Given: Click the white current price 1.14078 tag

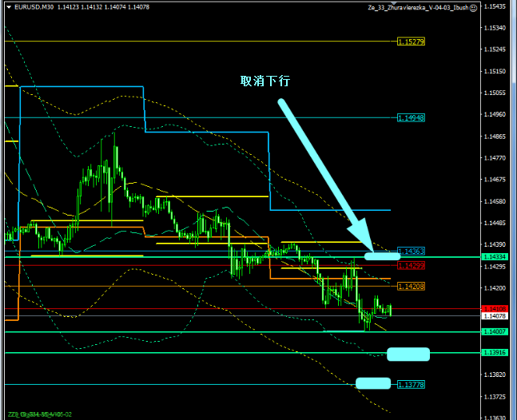Looking at the screenshot, I should [494, 316].
